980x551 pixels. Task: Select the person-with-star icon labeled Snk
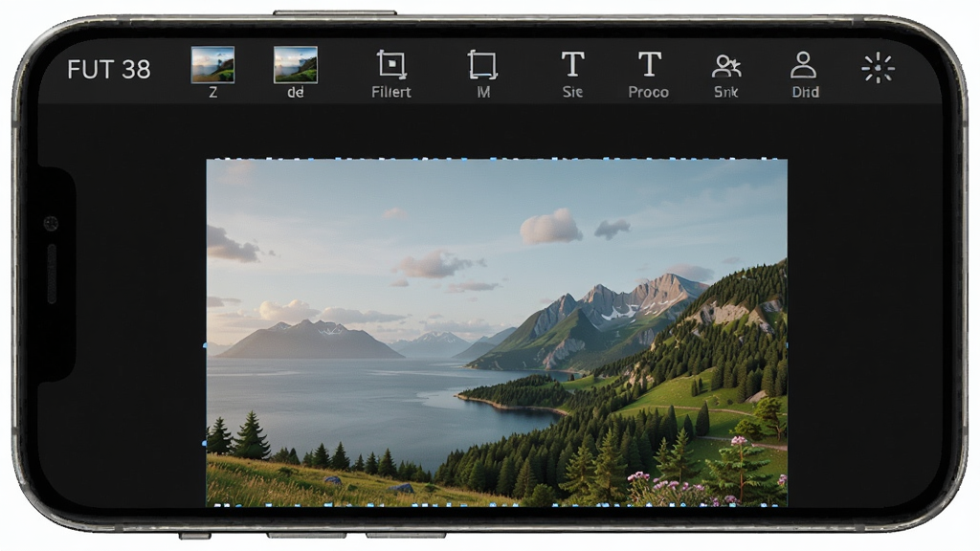coord(726,66)
